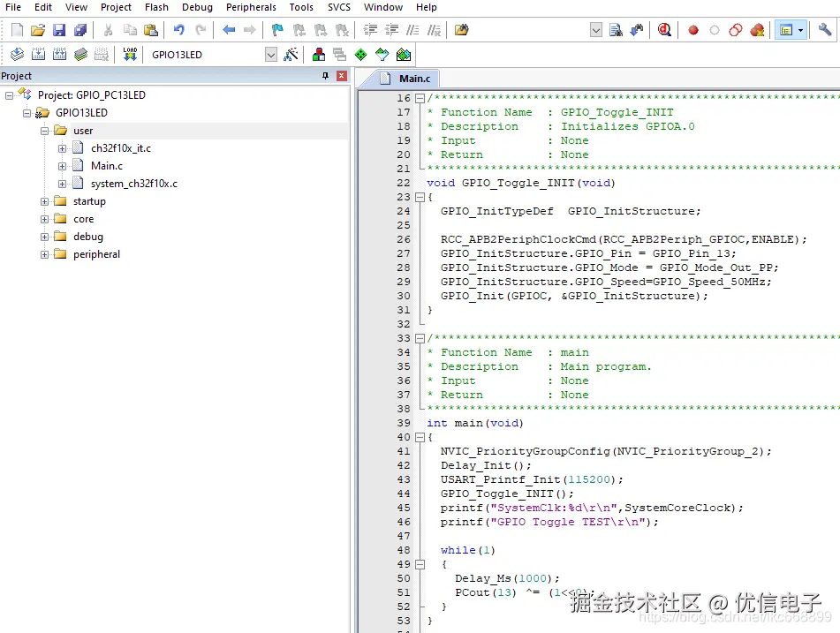Image resolution: width=840 pixels, height=633 pixels.
Task: Insert a breakpoint with the red dot
Action: click(x=693, y=30)
